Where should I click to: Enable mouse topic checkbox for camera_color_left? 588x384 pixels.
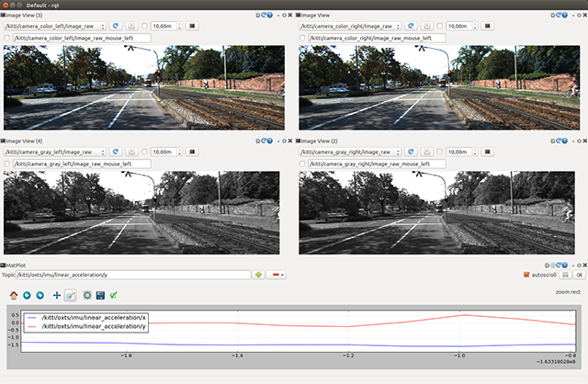pyautogui.click(x=8, y=38)
